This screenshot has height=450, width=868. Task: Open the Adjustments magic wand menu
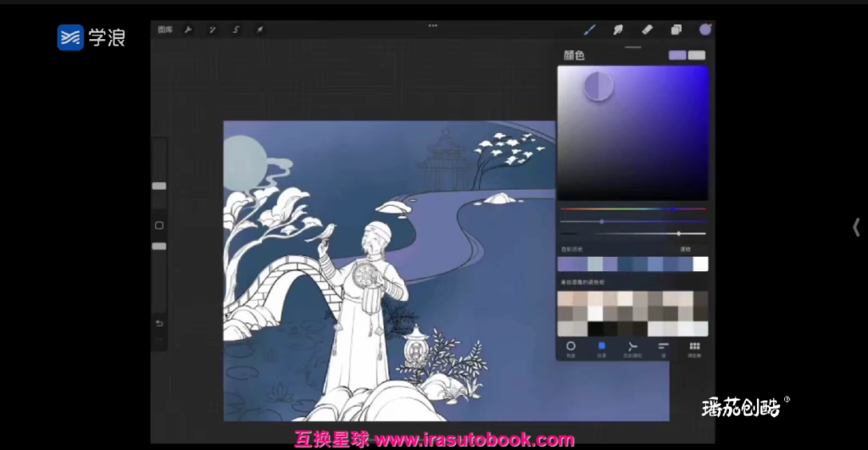[212, 30]
